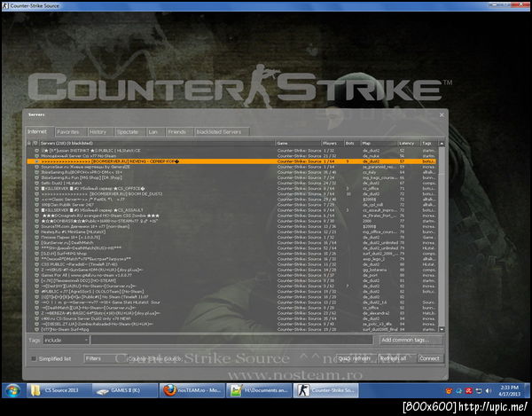Select KILLSERVER #2 CS_OFFICE server row
Viewport: 532px width, 416px height.
click(232, 189)
